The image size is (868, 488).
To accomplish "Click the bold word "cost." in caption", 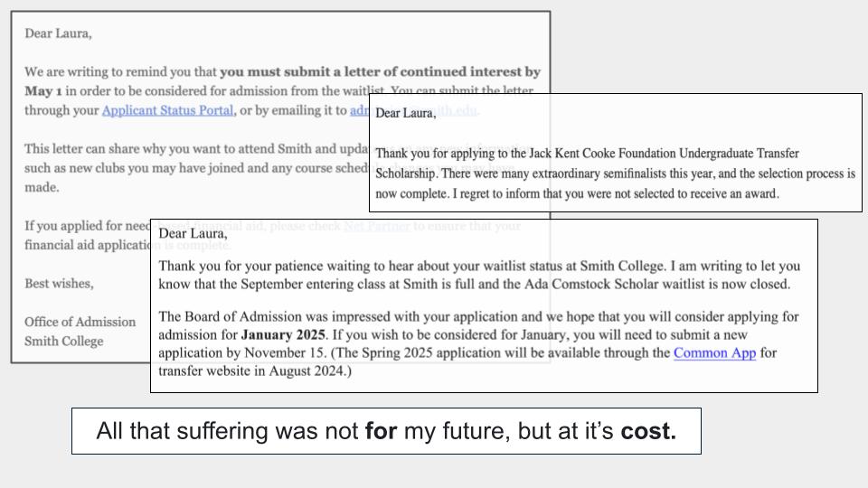I will pyautogui.click(x=648, y=431).
